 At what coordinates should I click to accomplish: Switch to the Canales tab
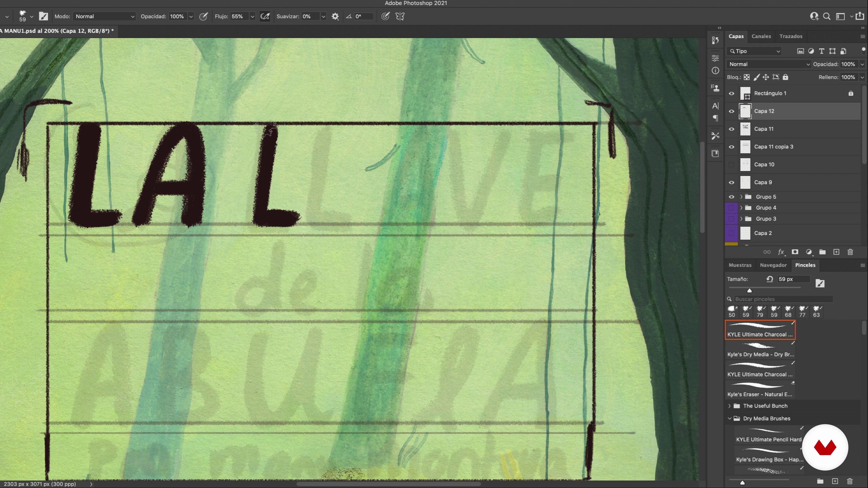[761, 36]
